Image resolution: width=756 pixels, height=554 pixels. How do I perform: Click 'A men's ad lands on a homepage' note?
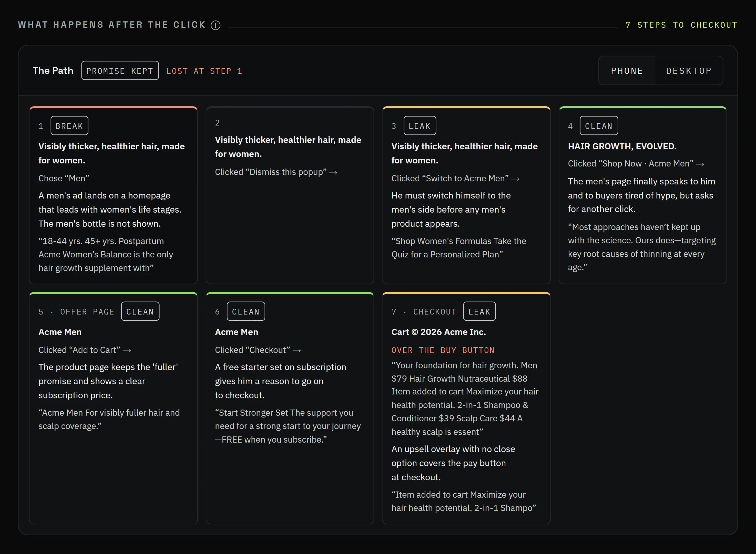tap(110, 210)
